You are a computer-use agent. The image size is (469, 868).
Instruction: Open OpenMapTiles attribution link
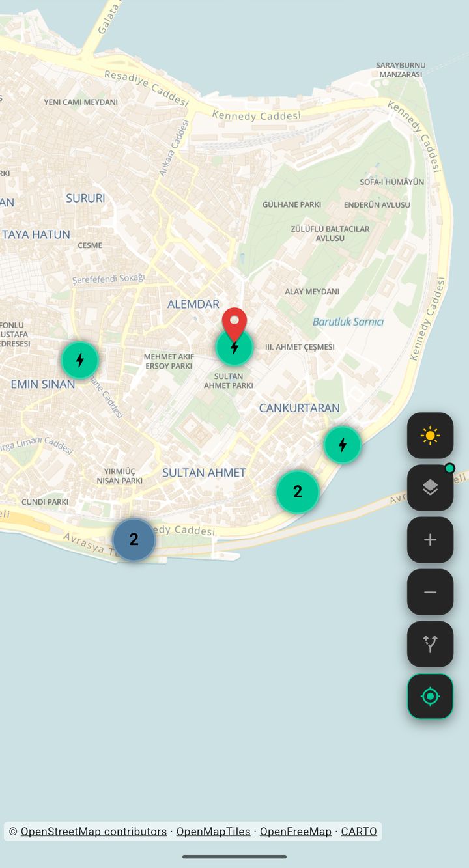(x=213, y=832)
